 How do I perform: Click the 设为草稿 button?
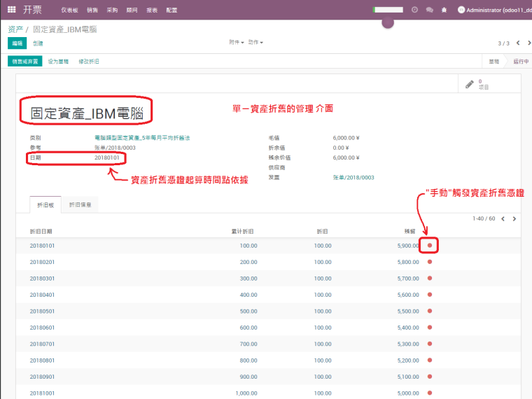[58, 62]
